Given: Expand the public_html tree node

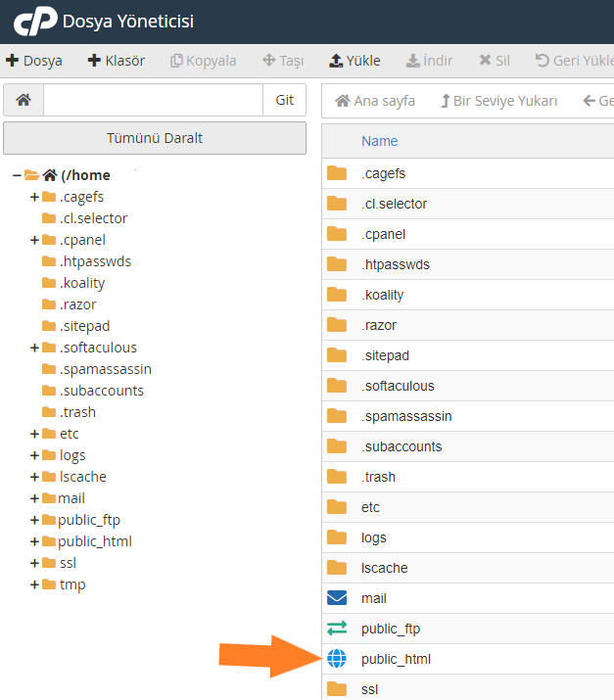Looking at the screenshot, I should pos(34,541).
